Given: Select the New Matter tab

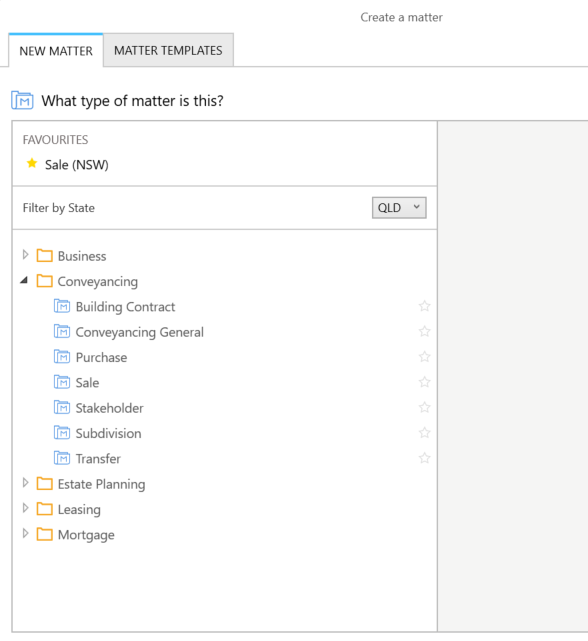Looking at the screenshot, I should (x=56, y=51).
